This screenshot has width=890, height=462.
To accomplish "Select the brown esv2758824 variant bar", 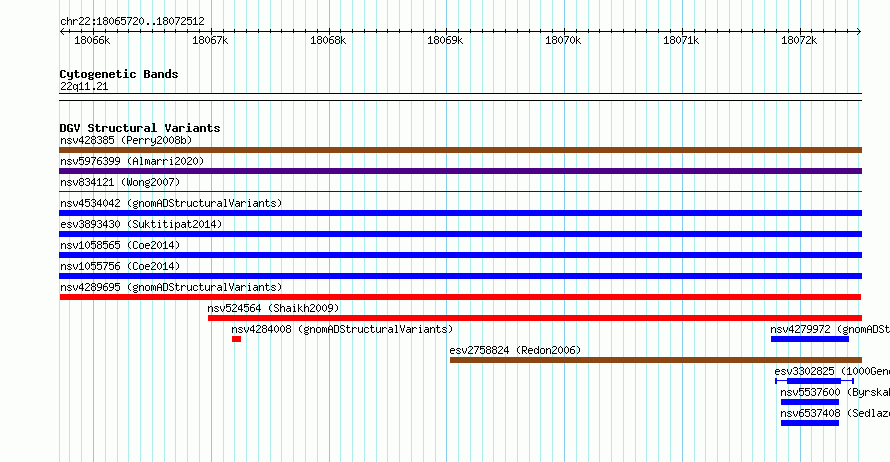I will (x=656, y=360).
